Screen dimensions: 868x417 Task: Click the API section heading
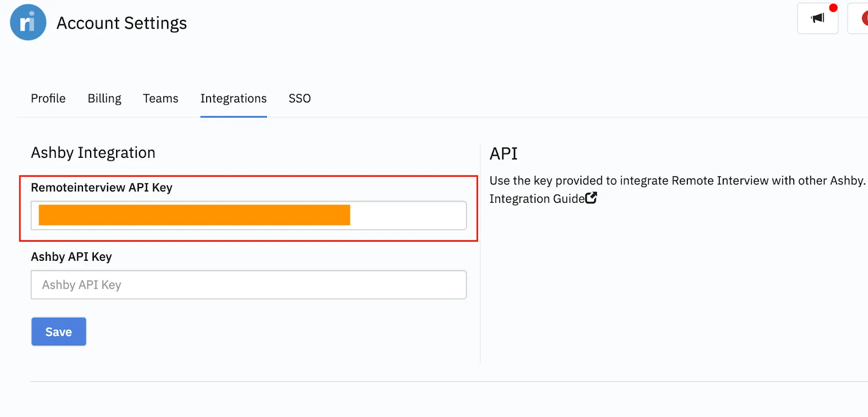click(x=503, y=153)
